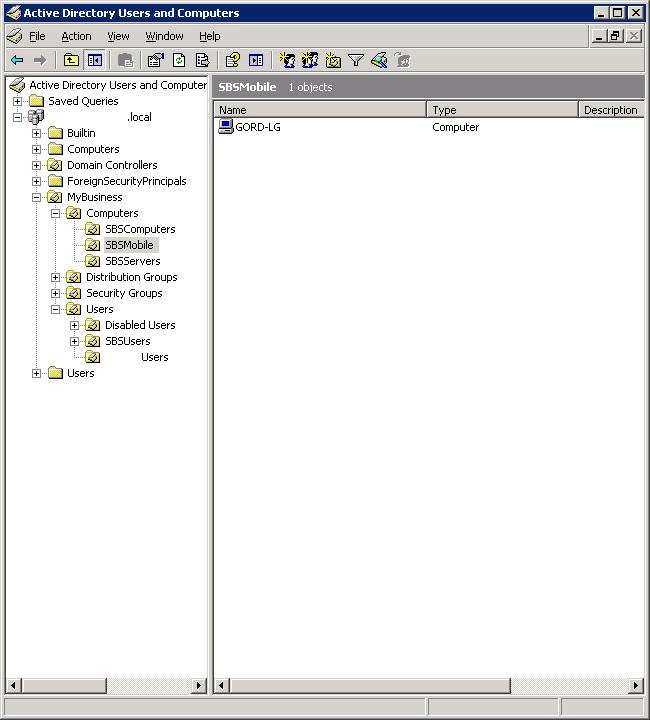
Task: Click the Back arrow toolbar button
Action: click(x=17, y=60)
